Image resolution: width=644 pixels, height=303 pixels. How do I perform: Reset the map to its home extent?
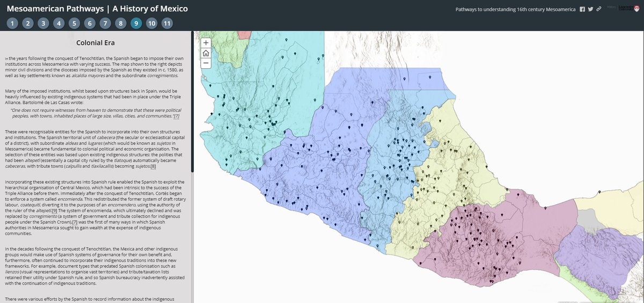tap(206, 53)
